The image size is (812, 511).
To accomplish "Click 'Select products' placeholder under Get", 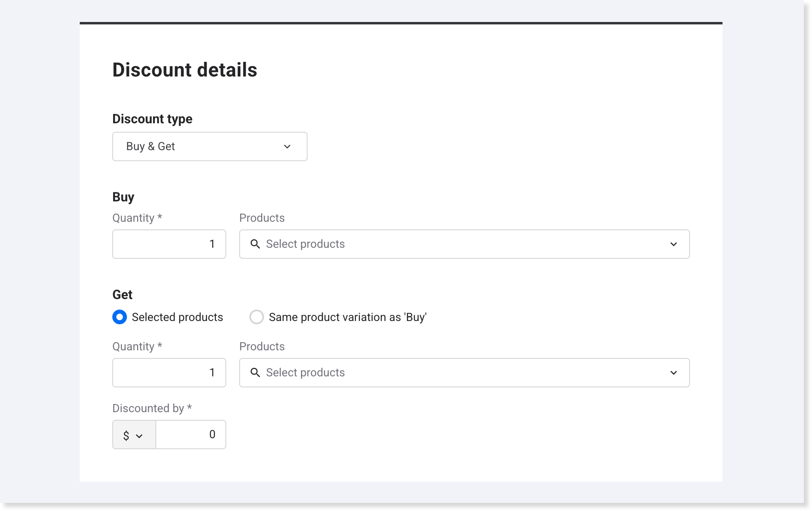I will (305, 373).
